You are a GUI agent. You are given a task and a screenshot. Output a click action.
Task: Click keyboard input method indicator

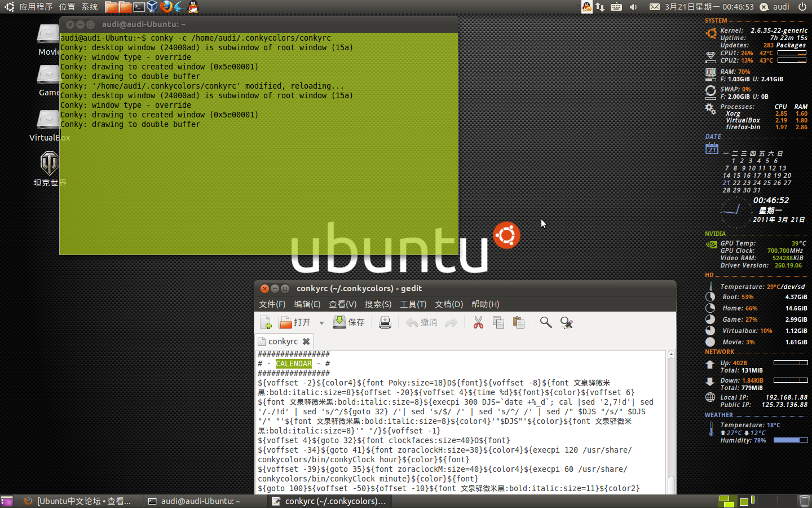(616, 7)
